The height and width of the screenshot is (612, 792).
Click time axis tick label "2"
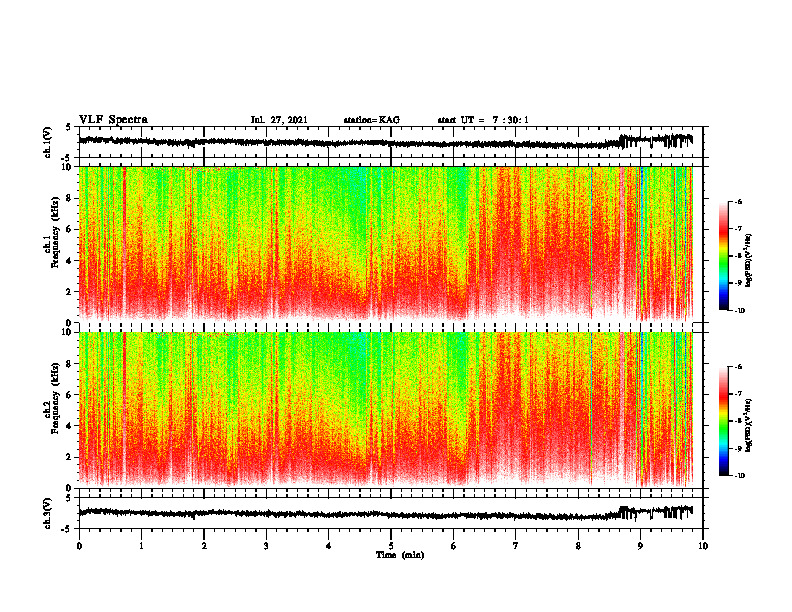coord(204,546)
